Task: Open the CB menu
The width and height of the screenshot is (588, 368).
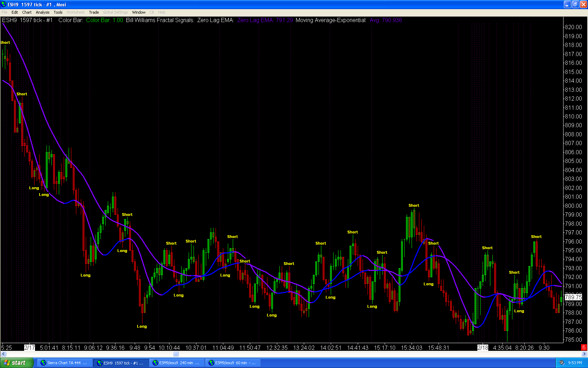Action: click(x=152, y=12)
